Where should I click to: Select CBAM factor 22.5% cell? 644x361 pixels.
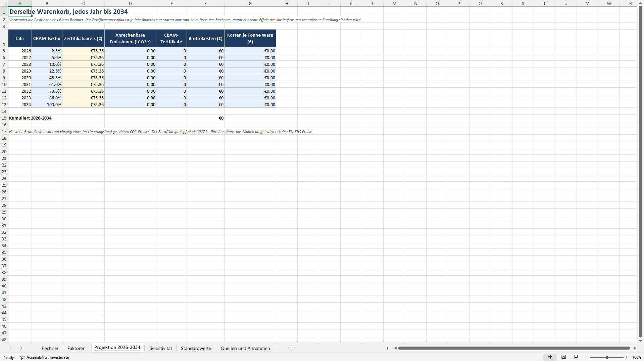47,71
